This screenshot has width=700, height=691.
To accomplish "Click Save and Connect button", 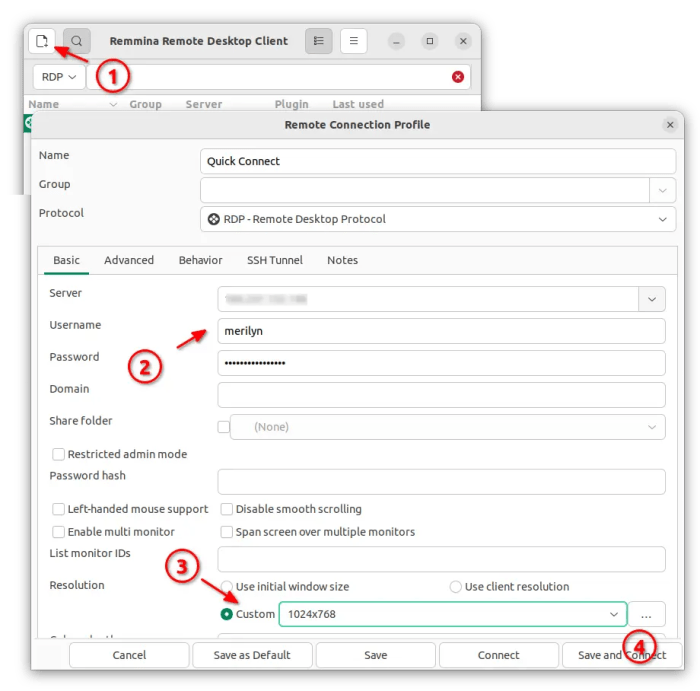I will point(622,655).
